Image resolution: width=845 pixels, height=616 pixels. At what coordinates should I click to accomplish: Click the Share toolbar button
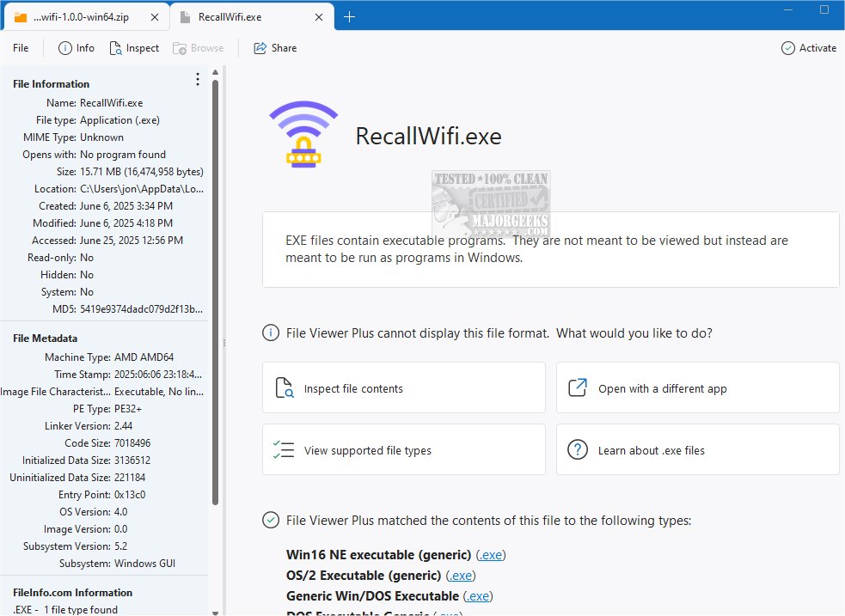pos(275,48)
